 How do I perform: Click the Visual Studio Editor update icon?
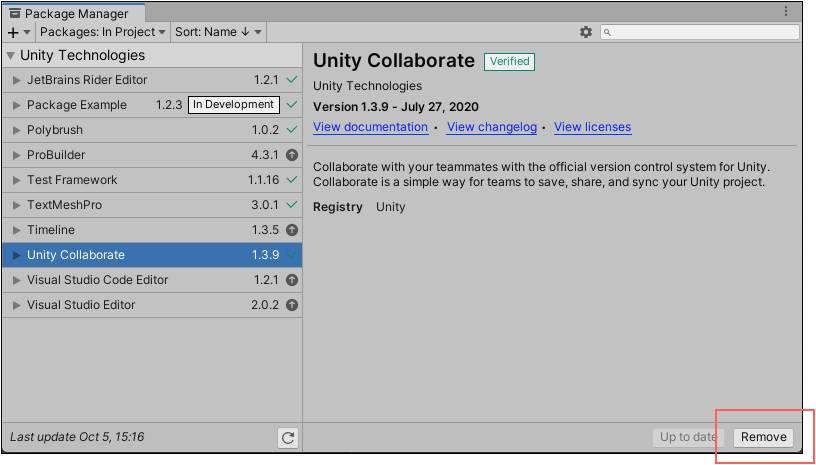292,305
